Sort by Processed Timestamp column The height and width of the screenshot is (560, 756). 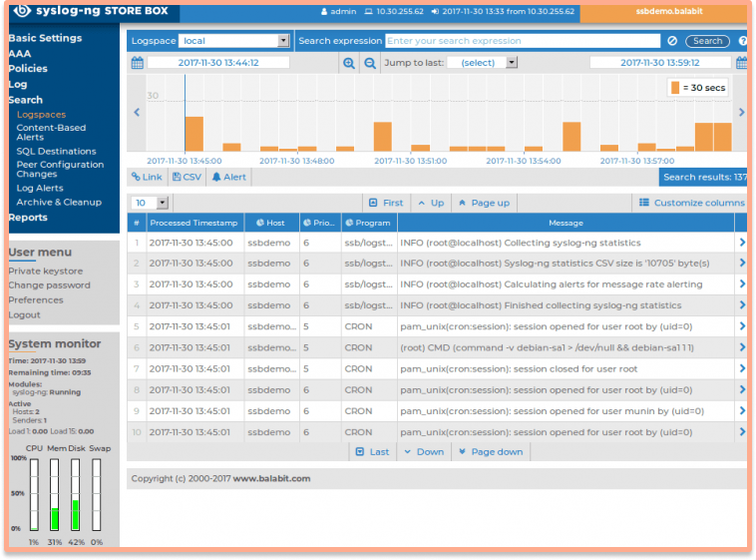click(x=193, y=223)
